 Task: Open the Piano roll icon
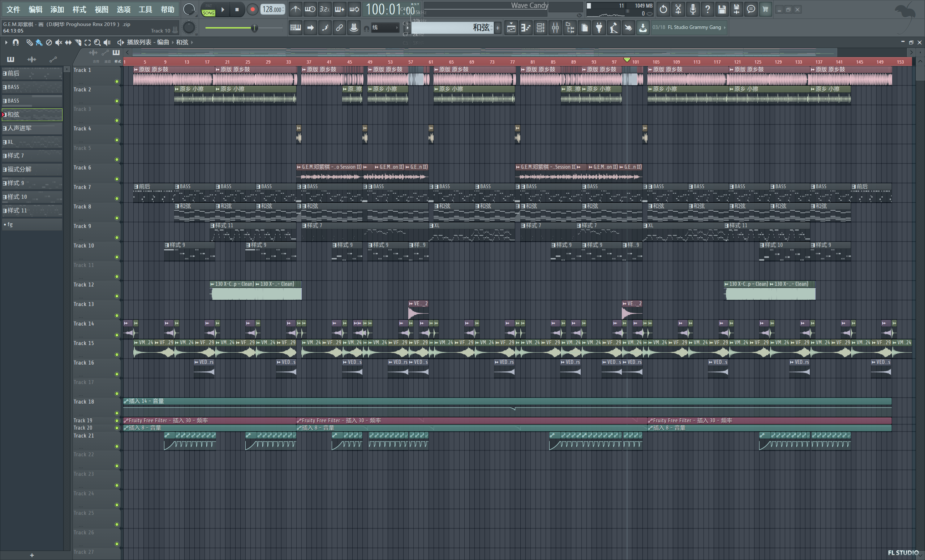coord(526,27)
